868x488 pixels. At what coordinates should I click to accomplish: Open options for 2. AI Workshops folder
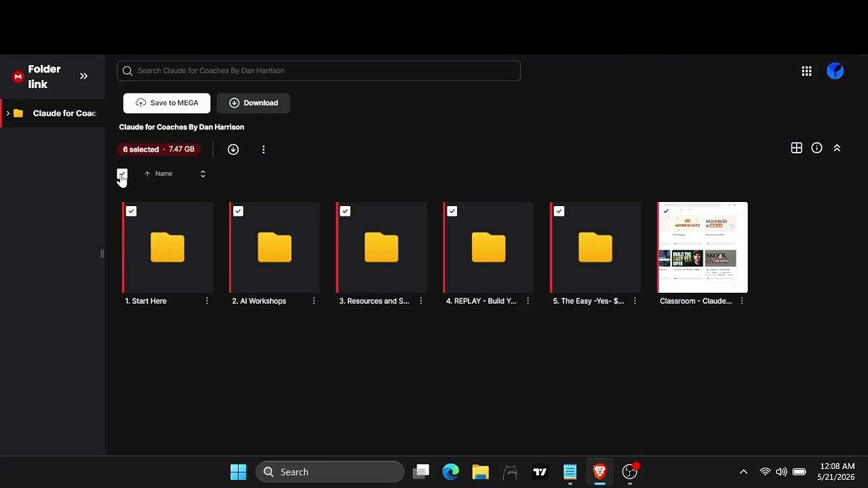(x=313, y=301)
